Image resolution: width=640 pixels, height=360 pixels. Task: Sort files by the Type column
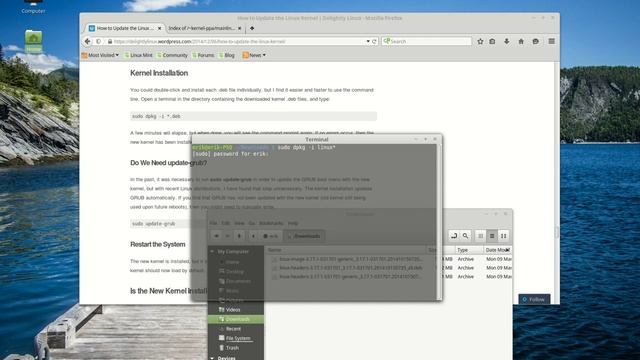point(469,250)
